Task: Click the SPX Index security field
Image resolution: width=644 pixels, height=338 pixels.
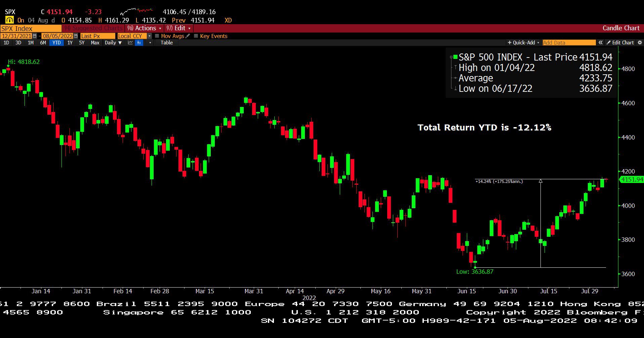Action: 31,29
